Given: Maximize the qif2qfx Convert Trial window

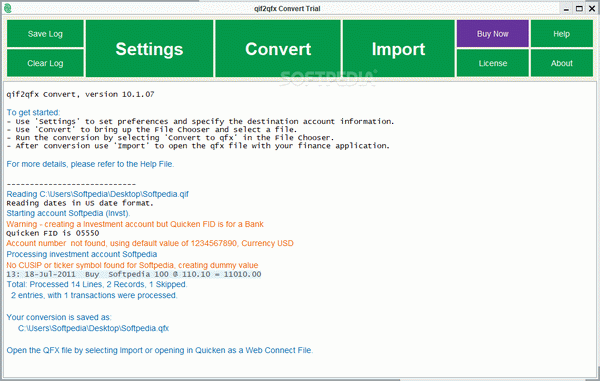Looking at the screenshot, I should pyautogui.click(x=579, y=8).
